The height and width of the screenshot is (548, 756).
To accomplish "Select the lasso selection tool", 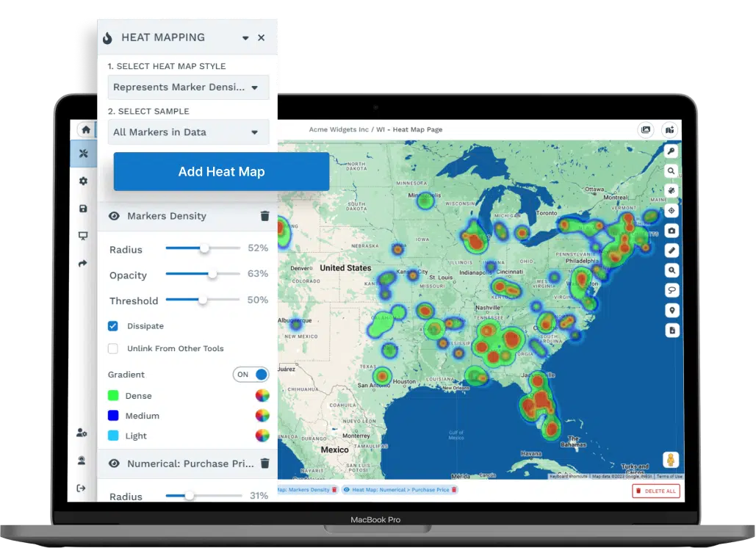I will coord(672,291).
